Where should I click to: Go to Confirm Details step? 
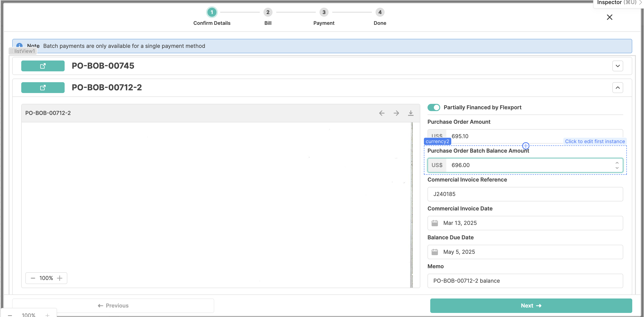pyautogui.click(x=212, y=16)
